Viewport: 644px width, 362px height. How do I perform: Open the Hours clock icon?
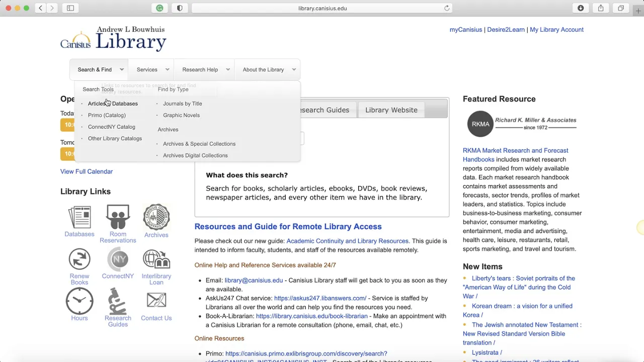point(79,301)
